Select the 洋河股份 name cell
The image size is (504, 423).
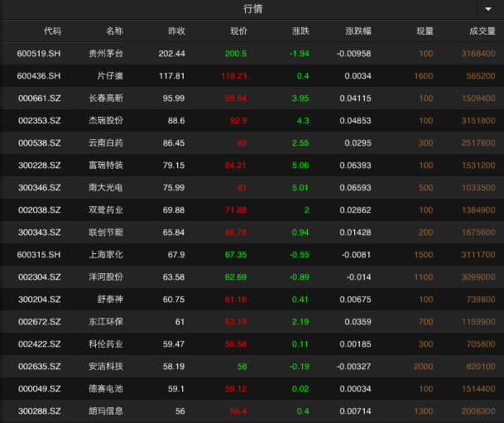[x=106, y=276]
